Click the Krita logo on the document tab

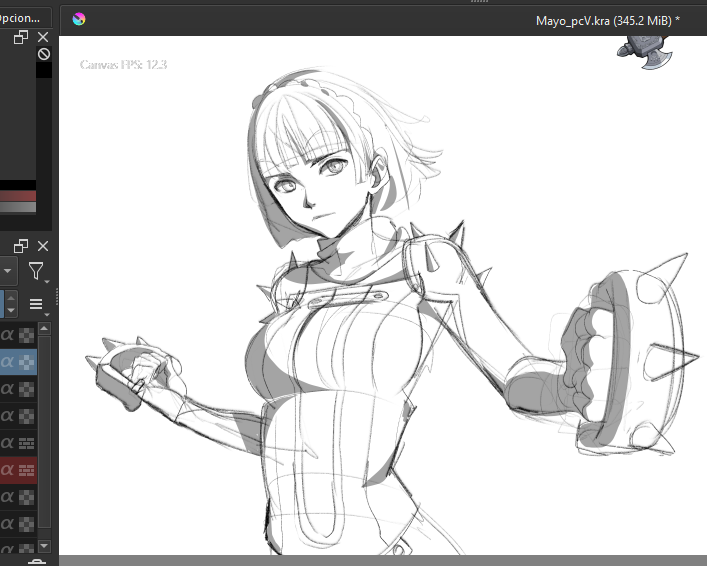click(79, 19)
